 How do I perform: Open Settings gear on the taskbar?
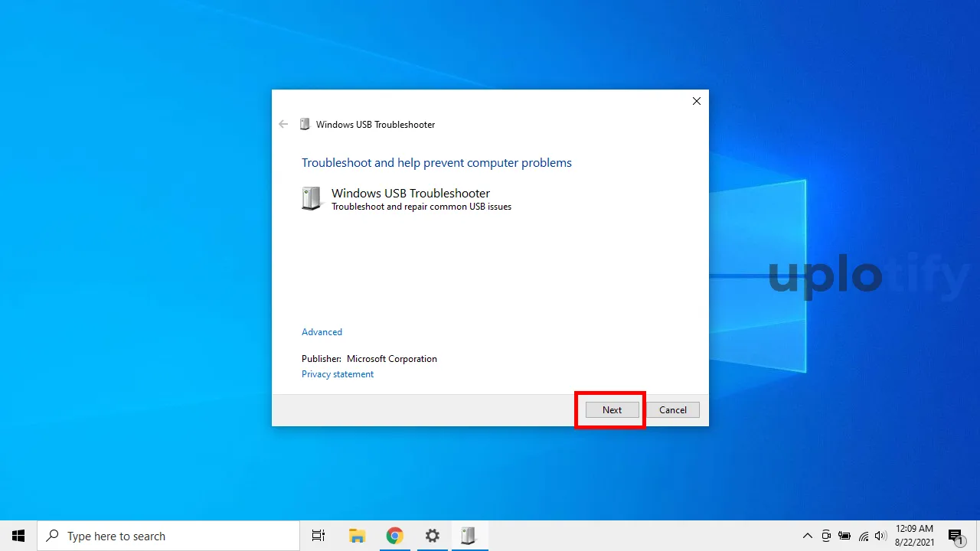pyautogui.click(x=432, y=536)
